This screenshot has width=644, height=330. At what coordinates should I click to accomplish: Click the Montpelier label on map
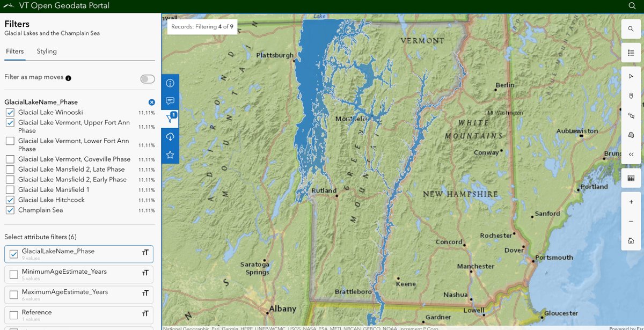point(352,119)
